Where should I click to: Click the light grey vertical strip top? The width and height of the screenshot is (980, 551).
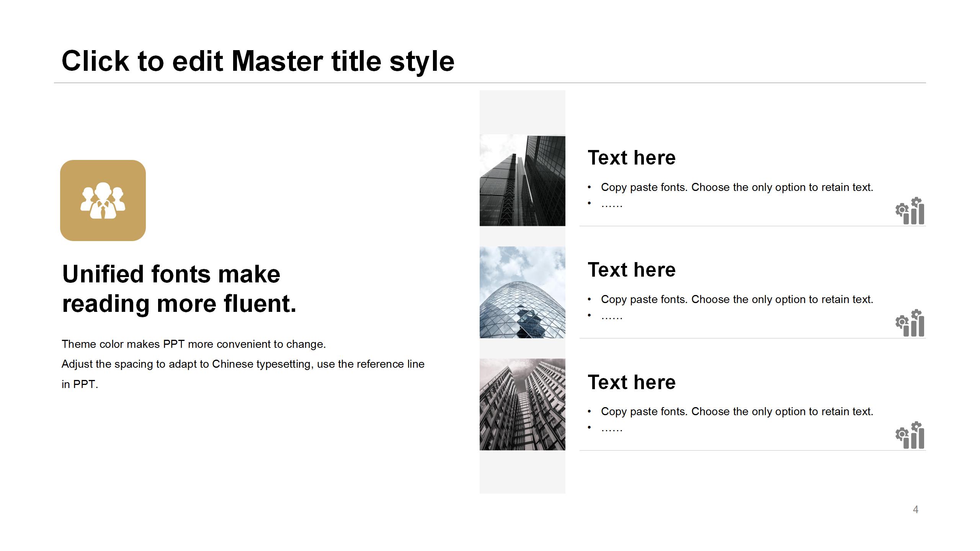[522, 112]
